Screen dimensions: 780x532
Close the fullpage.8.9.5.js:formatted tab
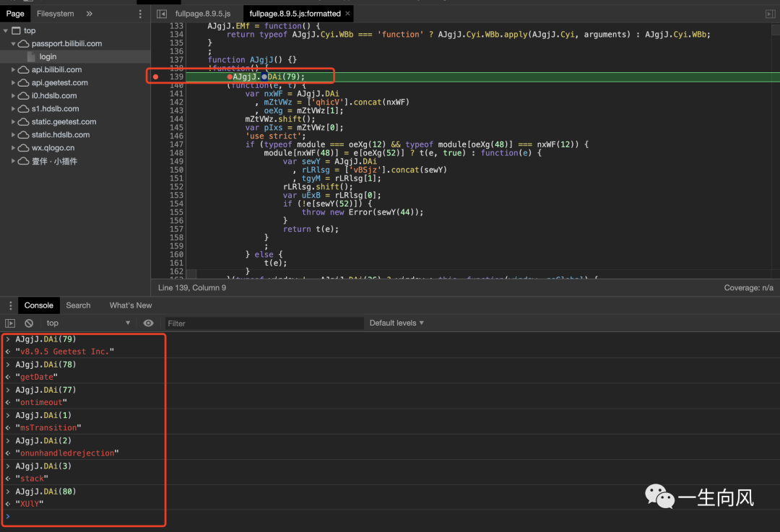(348, 14)
